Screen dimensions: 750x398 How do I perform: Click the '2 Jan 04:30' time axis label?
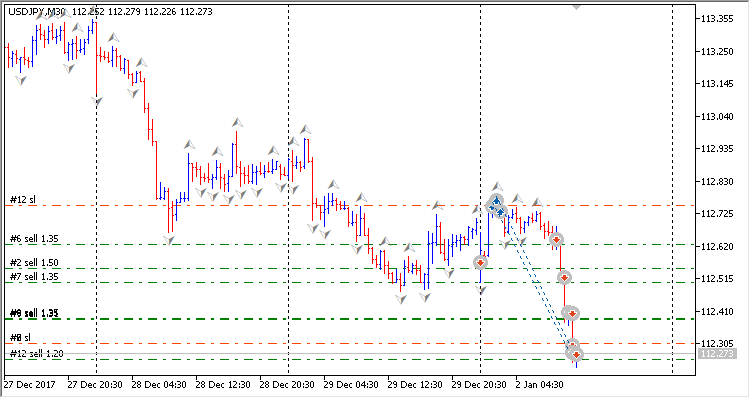[539, 385]
